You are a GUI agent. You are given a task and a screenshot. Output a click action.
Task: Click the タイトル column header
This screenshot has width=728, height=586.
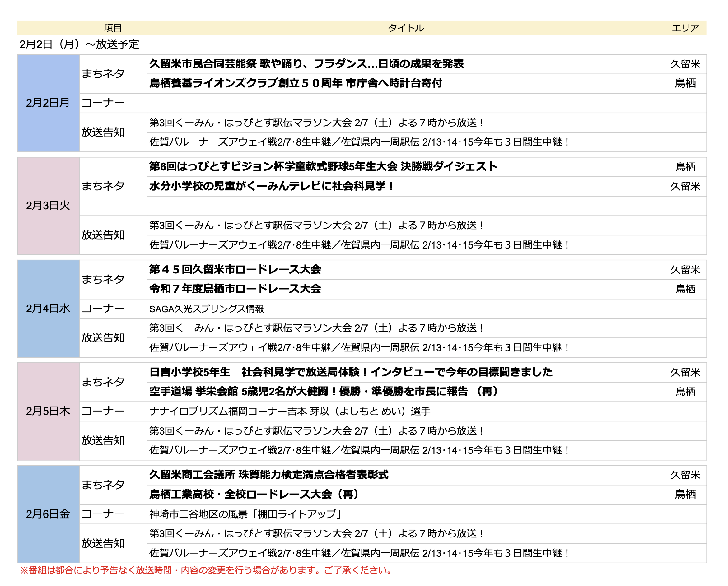click(x=405, y=28)
